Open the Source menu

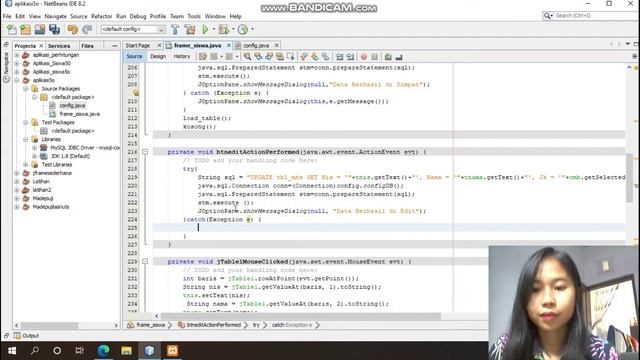point(79,16)
